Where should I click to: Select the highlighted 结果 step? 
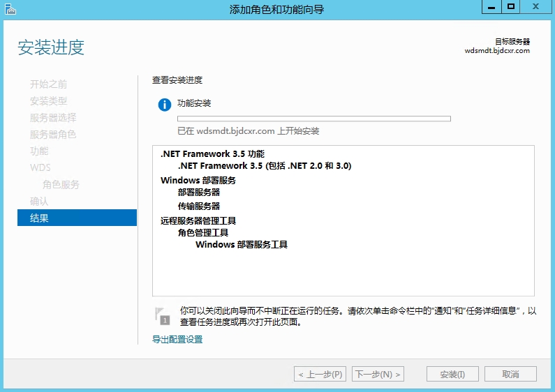point(77,218)
